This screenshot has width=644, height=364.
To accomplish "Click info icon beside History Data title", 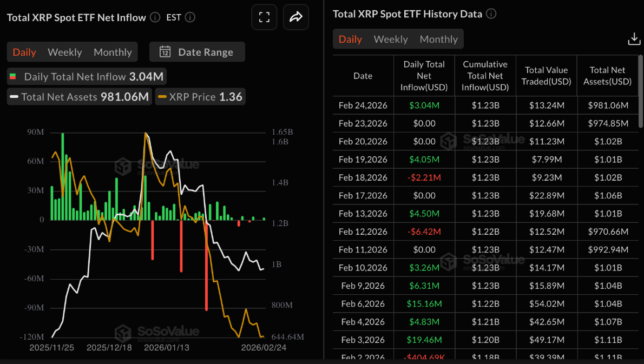I will 491,14.
